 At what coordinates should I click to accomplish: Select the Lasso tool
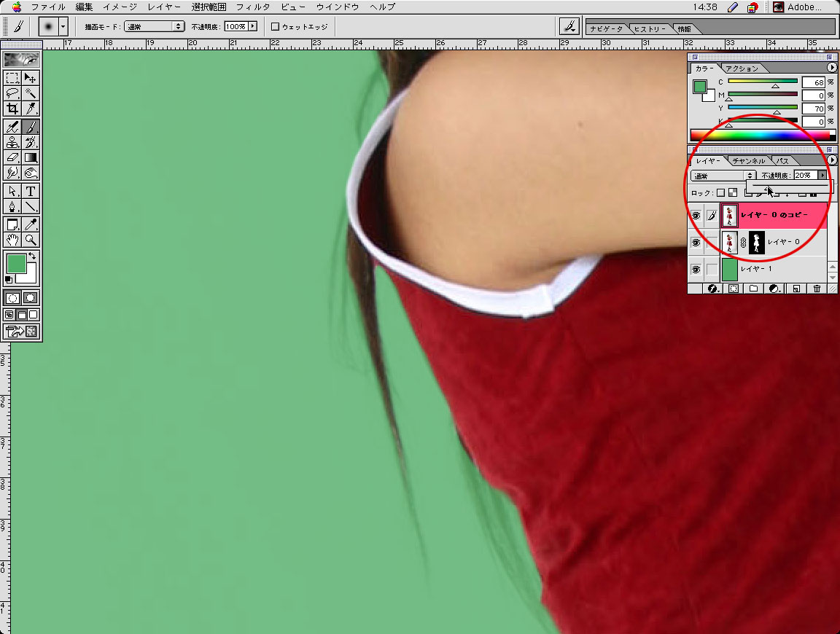click(12, 94)
